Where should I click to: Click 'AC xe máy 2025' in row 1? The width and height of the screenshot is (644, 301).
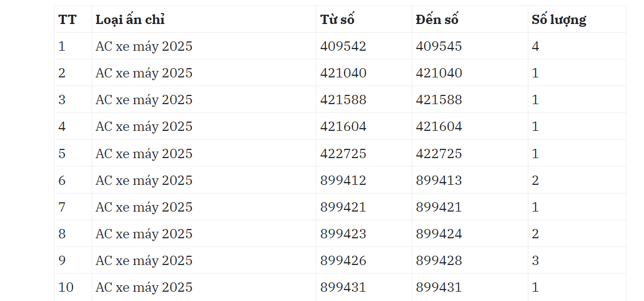click(x=144, y=46)
